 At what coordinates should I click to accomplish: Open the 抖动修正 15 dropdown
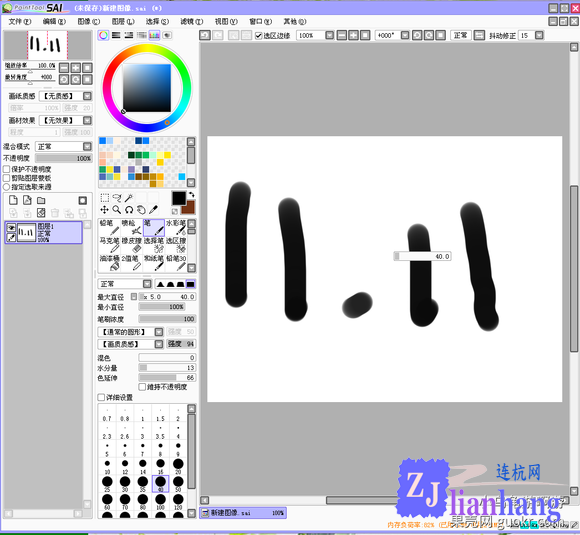539,35
